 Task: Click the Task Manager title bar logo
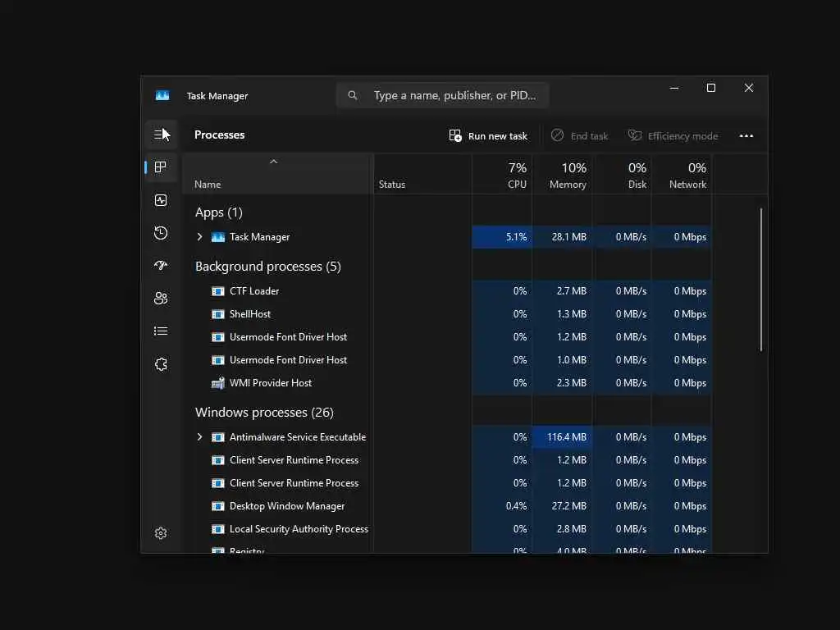[x=162, y=95]
